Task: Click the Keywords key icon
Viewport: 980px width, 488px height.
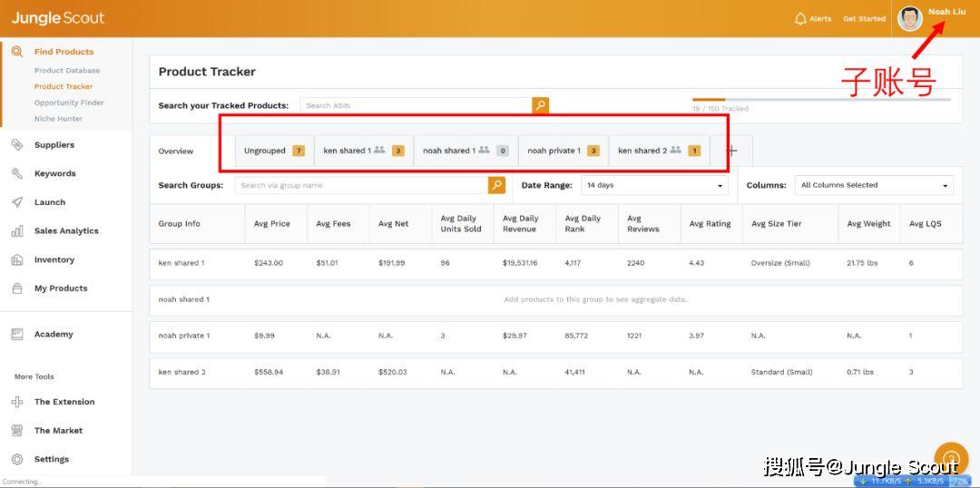Action: [17, 174]
